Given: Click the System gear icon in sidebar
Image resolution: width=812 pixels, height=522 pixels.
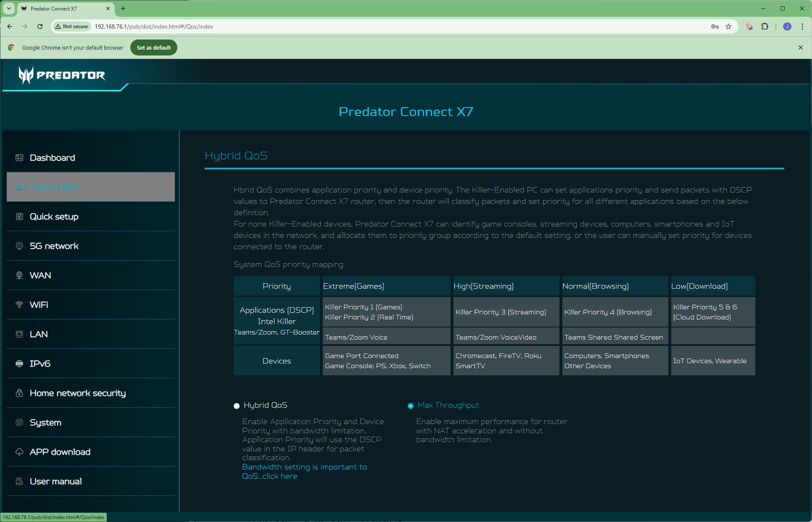Looking at the screenshot, I should pos(19,422).
